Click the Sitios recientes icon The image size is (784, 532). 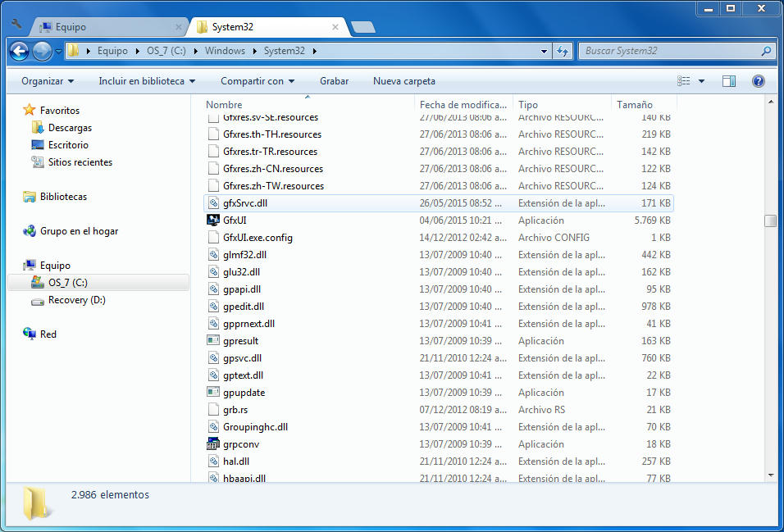click(x=38, y=162)
